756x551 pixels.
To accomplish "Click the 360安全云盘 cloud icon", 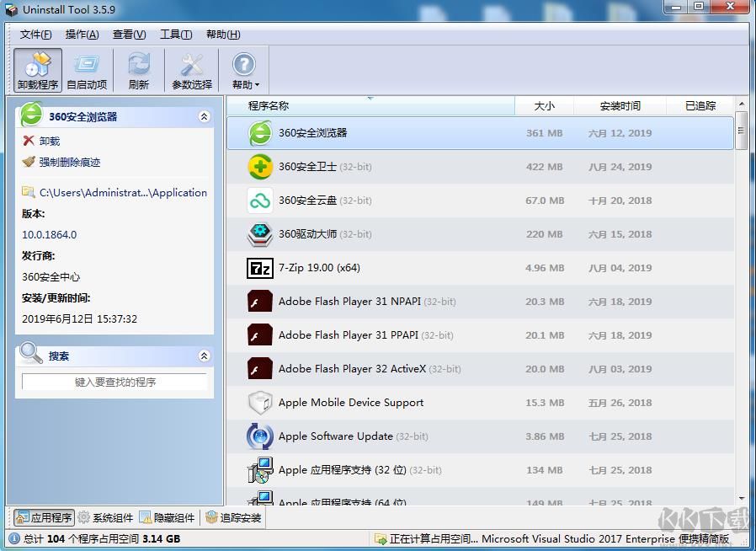I will (260, 201).
